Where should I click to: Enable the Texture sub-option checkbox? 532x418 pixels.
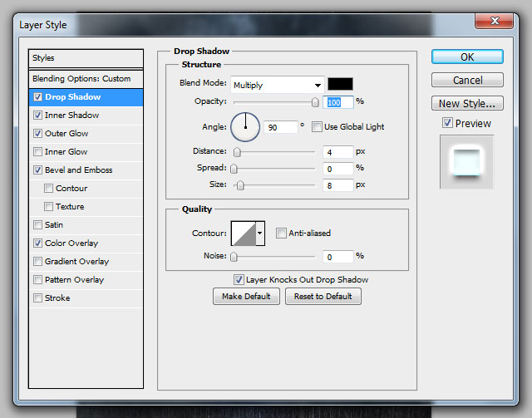tap(48, 207)
